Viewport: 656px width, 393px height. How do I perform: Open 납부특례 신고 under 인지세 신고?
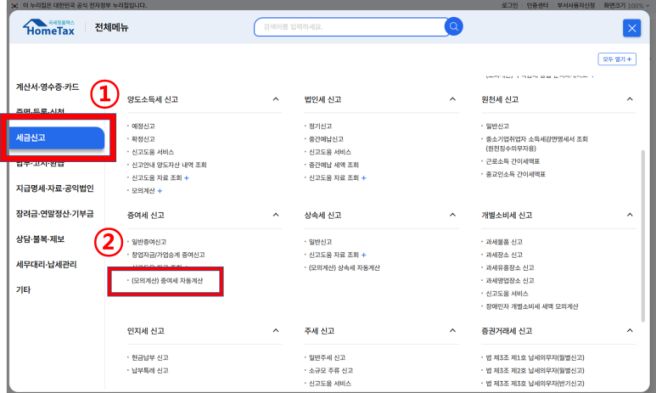point(150,371)
